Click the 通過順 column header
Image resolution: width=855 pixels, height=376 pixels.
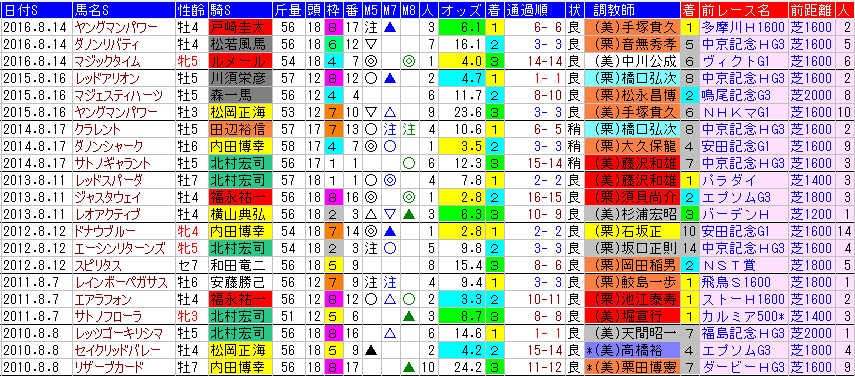pos(534,10)
